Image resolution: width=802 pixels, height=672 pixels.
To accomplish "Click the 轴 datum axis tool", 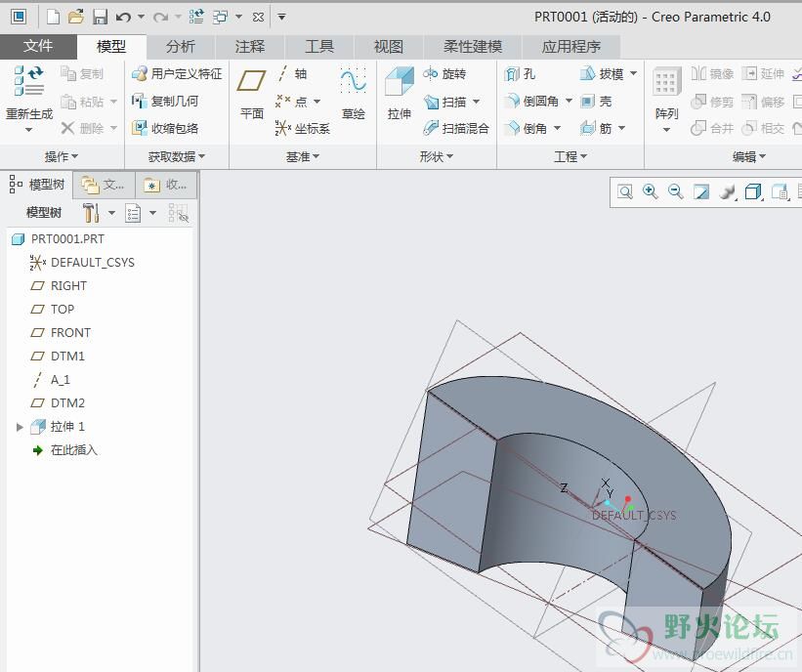I will click(x=292, y=74).
